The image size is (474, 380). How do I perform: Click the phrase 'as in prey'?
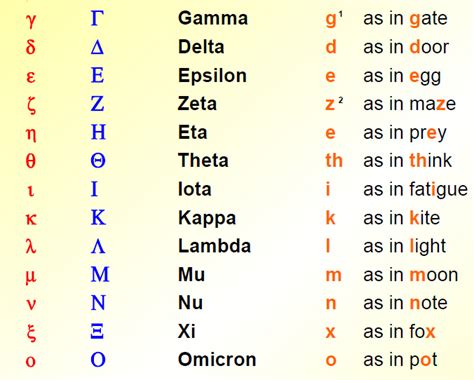[x=405, y=134]
